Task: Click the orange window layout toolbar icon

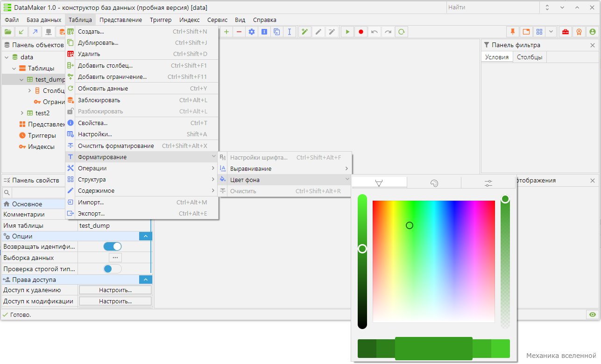Action: tap(526, 32)
